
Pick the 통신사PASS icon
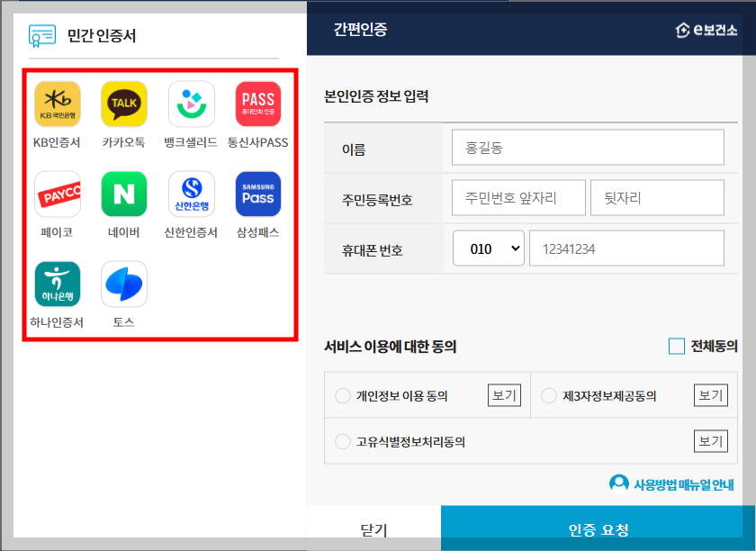pyautogui.click(x=258, y=104)
